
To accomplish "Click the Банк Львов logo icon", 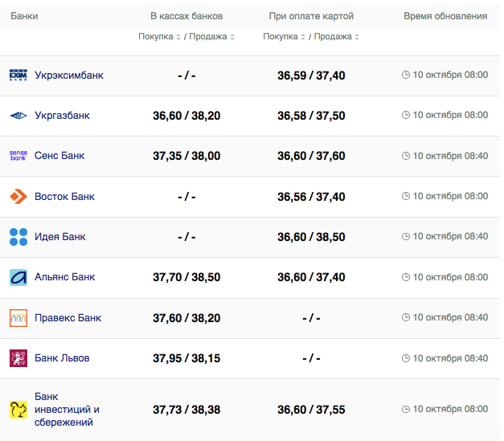I will click(18, 358).
